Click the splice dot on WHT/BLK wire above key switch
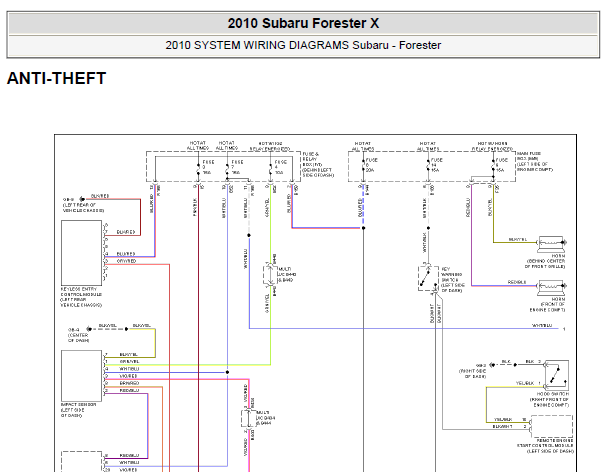 coord(428,228)
